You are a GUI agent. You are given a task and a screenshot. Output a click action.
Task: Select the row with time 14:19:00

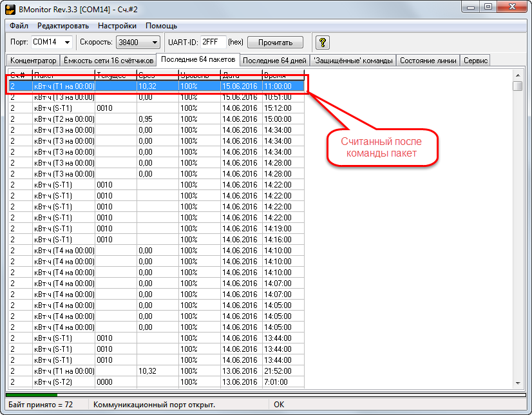(156, 228)
